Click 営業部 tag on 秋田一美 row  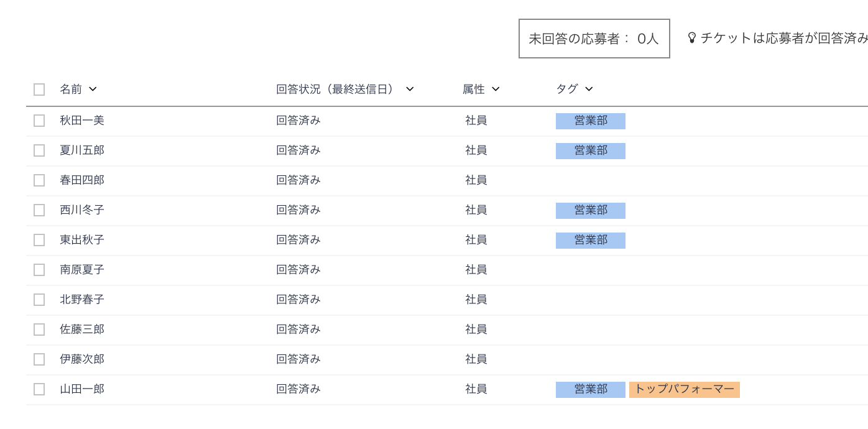tap(590, 121)
